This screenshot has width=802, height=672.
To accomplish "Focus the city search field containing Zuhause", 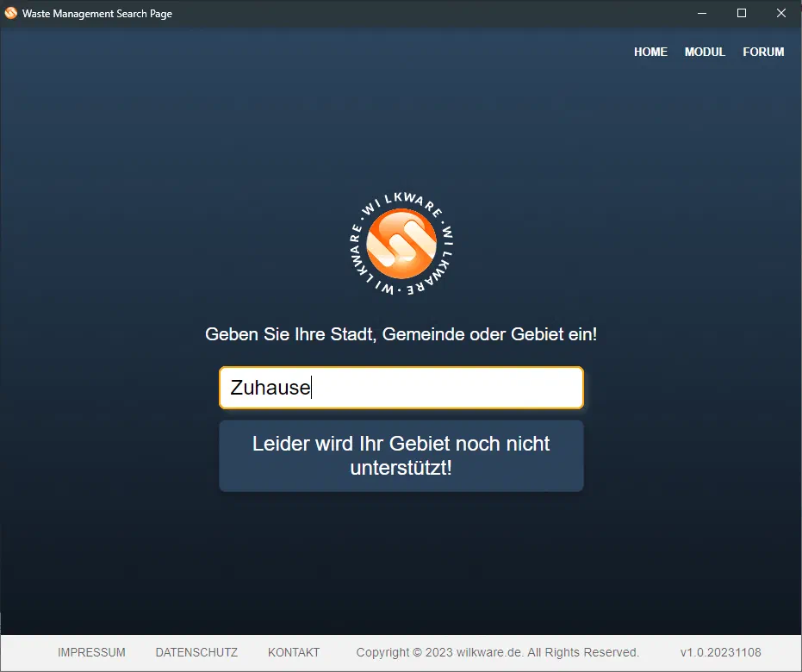I will click(x=401, y=388).
